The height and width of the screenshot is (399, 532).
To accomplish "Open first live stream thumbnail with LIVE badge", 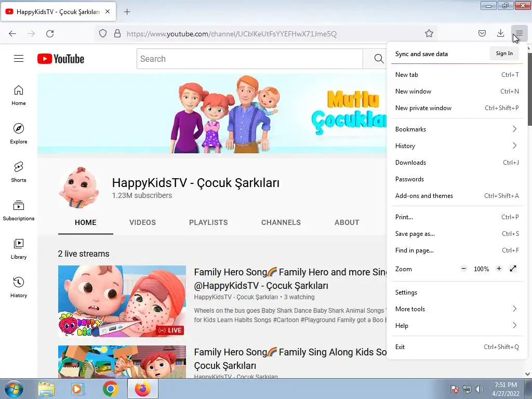I will pos(122,301).
